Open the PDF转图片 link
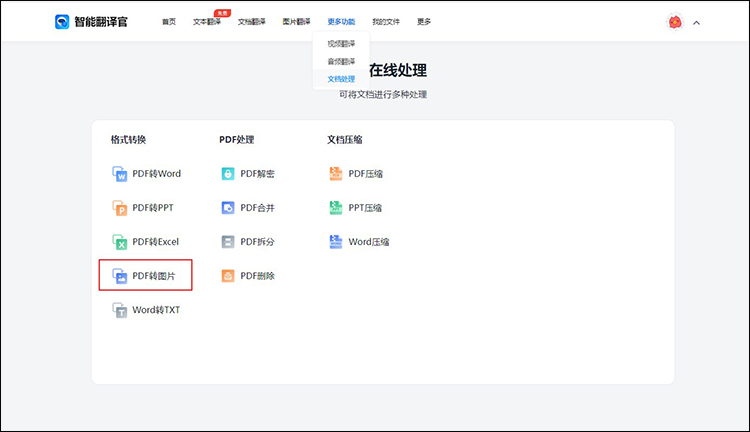Viewport: 750px width, 432px height. coord(154,276)
